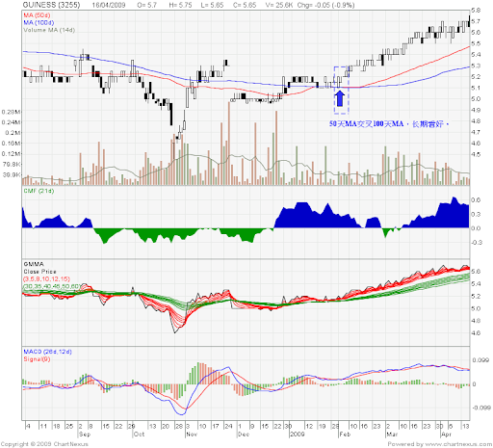Click the 0.099 MACD axis label

(x=481, y=360)
